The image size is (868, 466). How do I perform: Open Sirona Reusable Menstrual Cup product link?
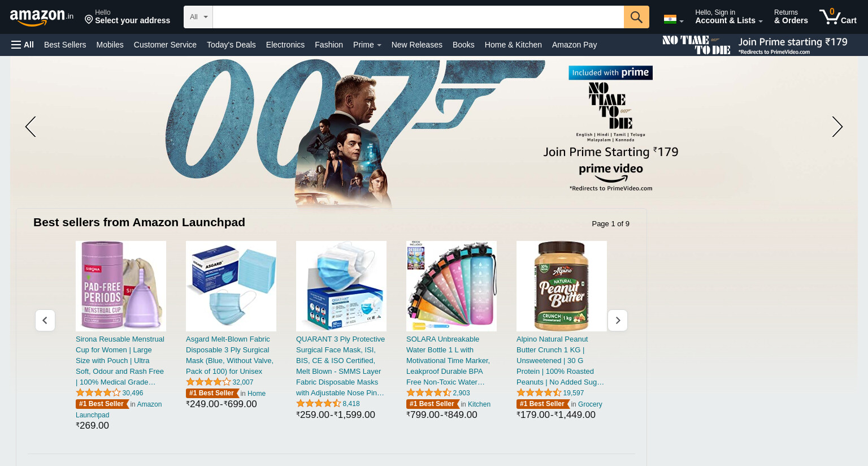click(120, 360)
